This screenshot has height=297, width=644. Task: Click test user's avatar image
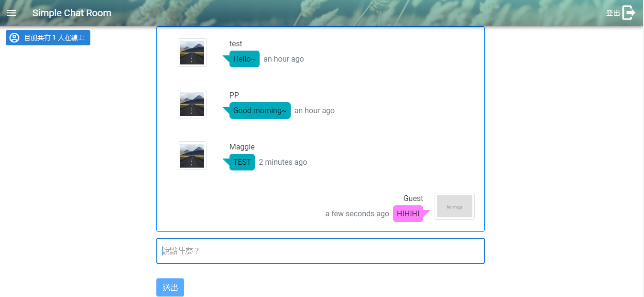192,53
